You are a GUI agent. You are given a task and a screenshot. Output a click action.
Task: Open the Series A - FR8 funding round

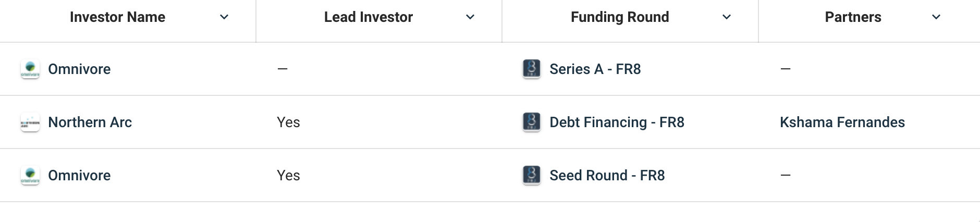pyautogui.click(x=595, y=69)
